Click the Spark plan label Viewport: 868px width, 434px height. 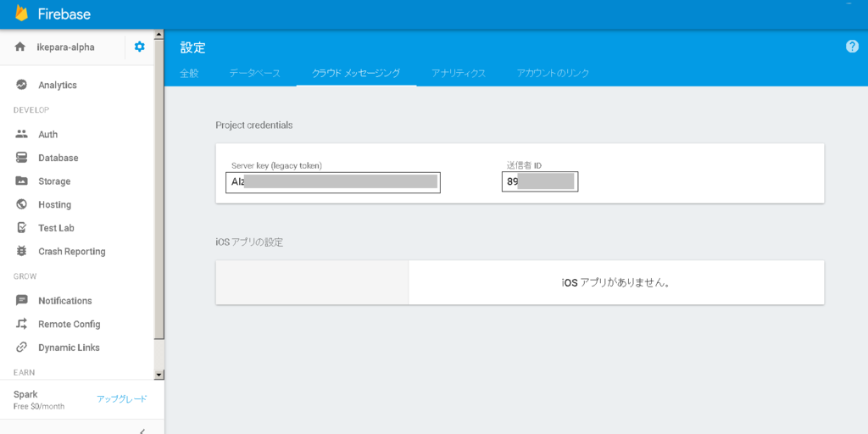click(25, 395)
